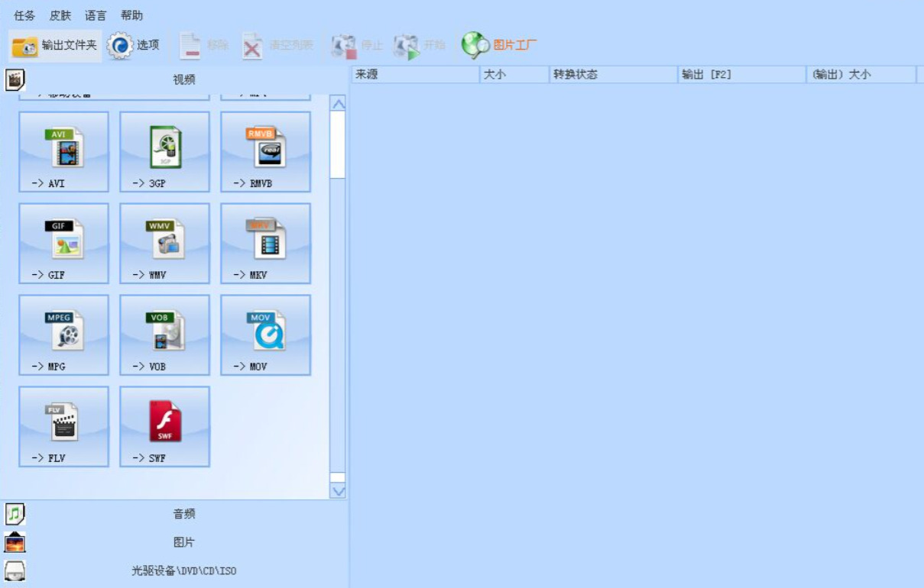The width and height of the screenshot is (924, 588).
Task: Select the MKV format icon
Action: (x=266, y=244)
